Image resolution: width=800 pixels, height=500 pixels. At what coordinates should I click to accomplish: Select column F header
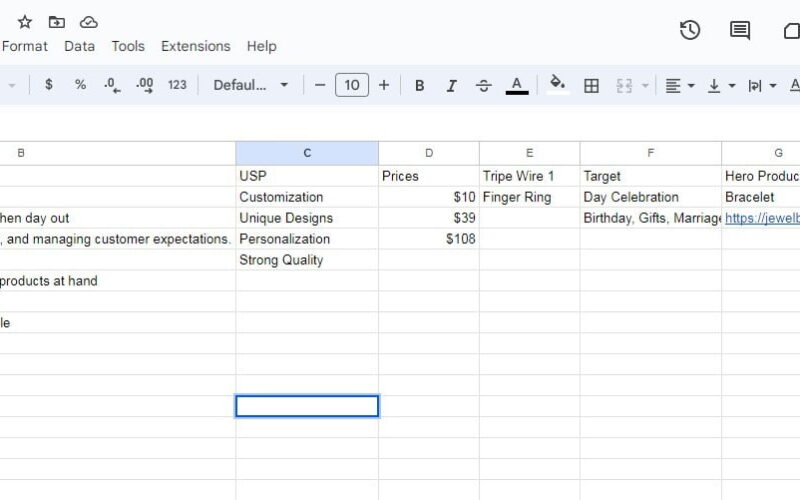tap(651, 153)
